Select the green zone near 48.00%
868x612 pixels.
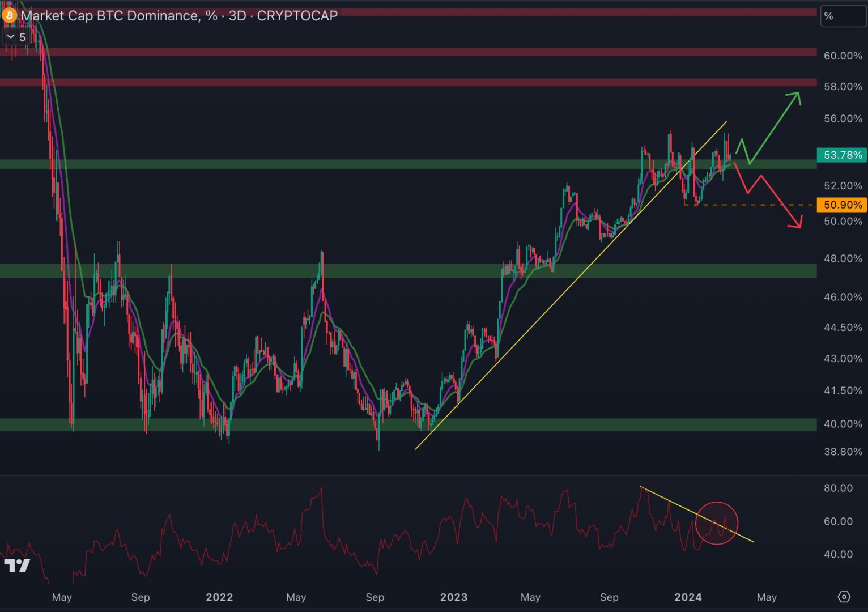397,271
